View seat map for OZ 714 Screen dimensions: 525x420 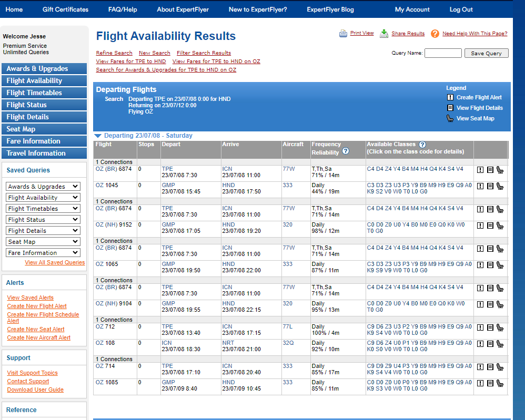[x=500, y=367]
